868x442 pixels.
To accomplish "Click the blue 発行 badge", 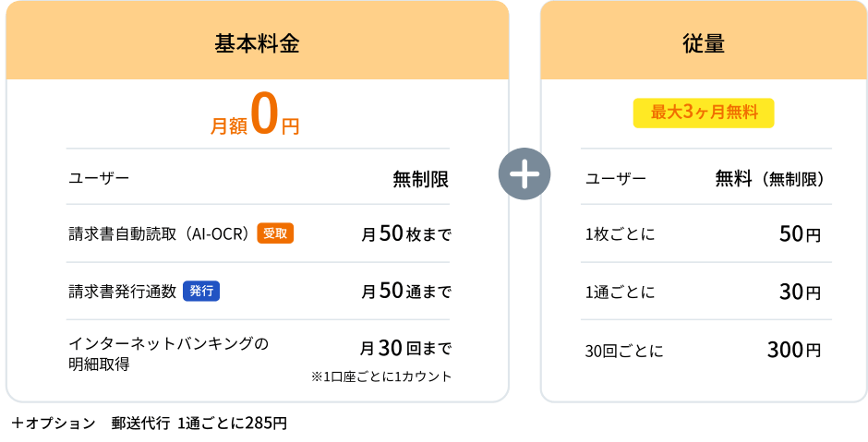I will [201, 291].
